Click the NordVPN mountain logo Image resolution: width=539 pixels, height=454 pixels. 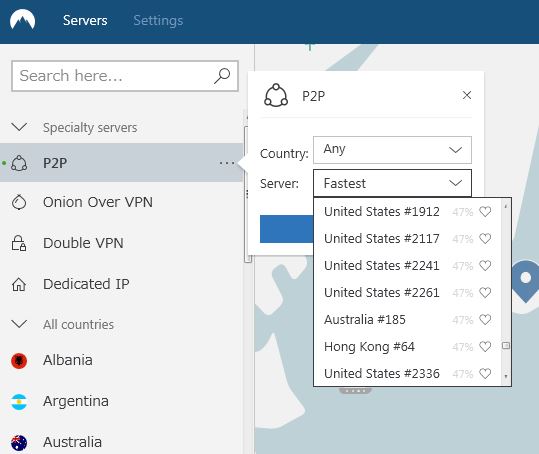click(x=22, y=20)
